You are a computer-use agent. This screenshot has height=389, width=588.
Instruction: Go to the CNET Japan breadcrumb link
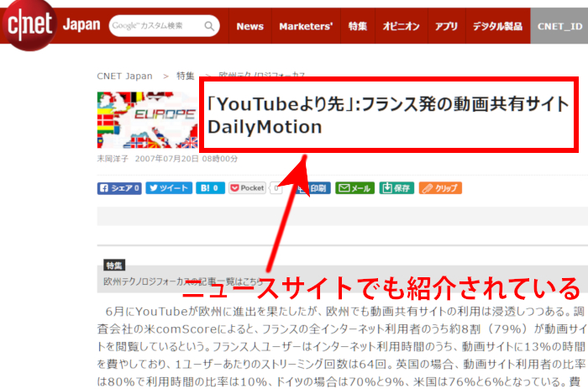click(x=124, y=76)
